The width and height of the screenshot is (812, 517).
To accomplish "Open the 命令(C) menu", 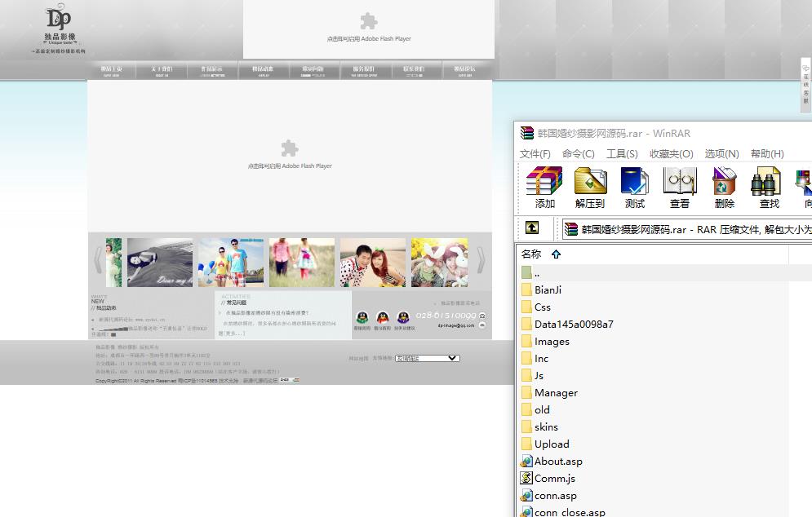I will click(578, 153).
